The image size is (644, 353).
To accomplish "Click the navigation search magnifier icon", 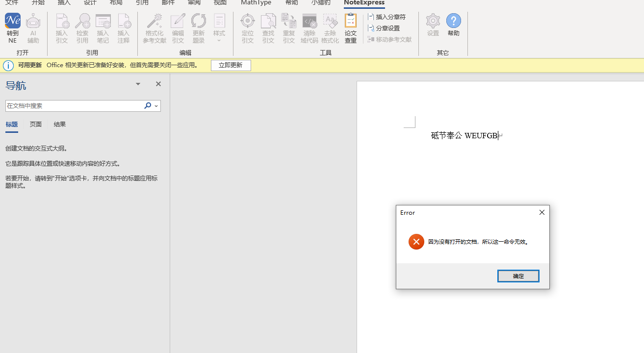I will (x=148, y=105).
